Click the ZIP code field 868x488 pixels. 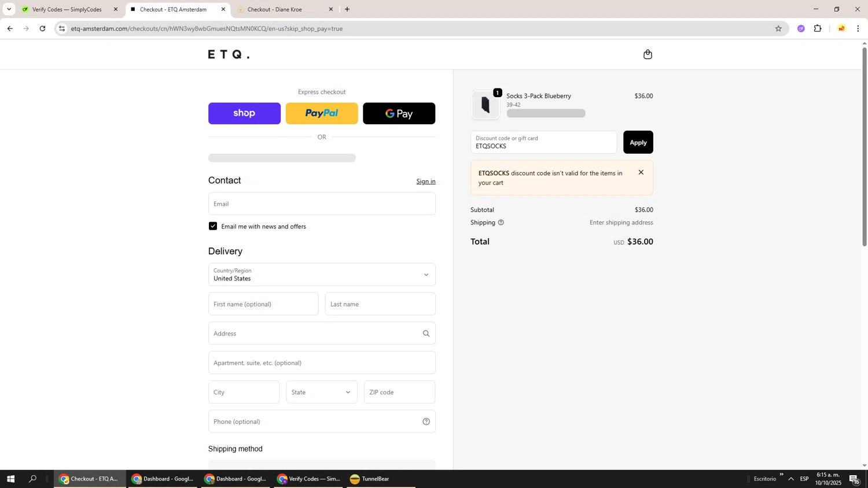pos(399,392)
